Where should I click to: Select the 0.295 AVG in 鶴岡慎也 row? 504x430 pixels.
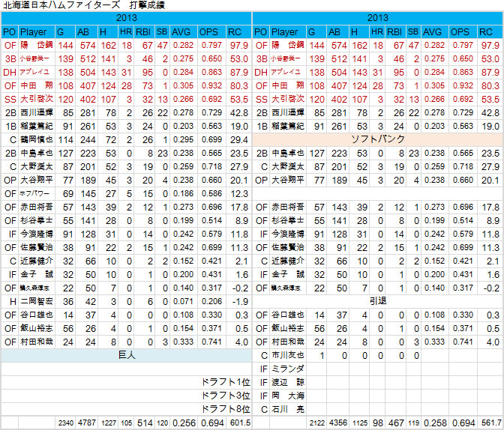184,139
